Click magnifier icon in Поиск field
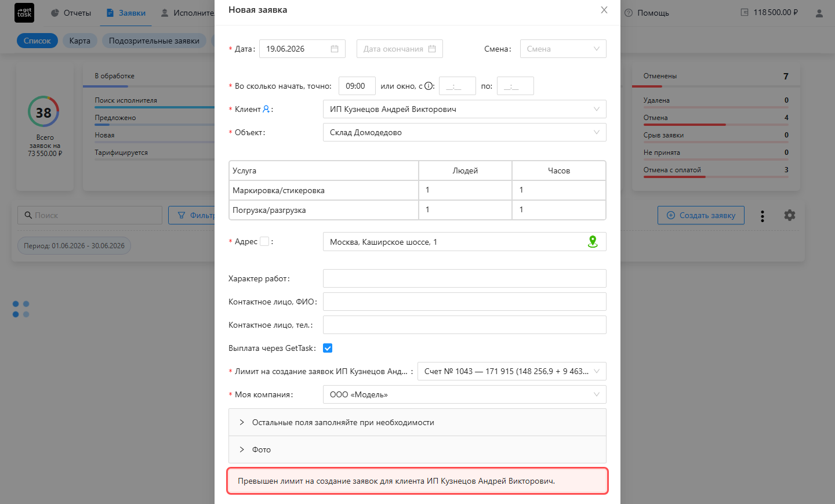The height and width of the screenshot is (504, 835). click(x=28, y=215)
